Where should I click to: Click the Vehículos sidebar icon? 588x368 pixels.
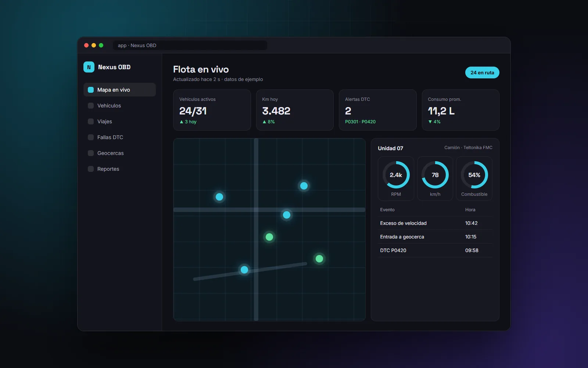click(x=91, y=106)
